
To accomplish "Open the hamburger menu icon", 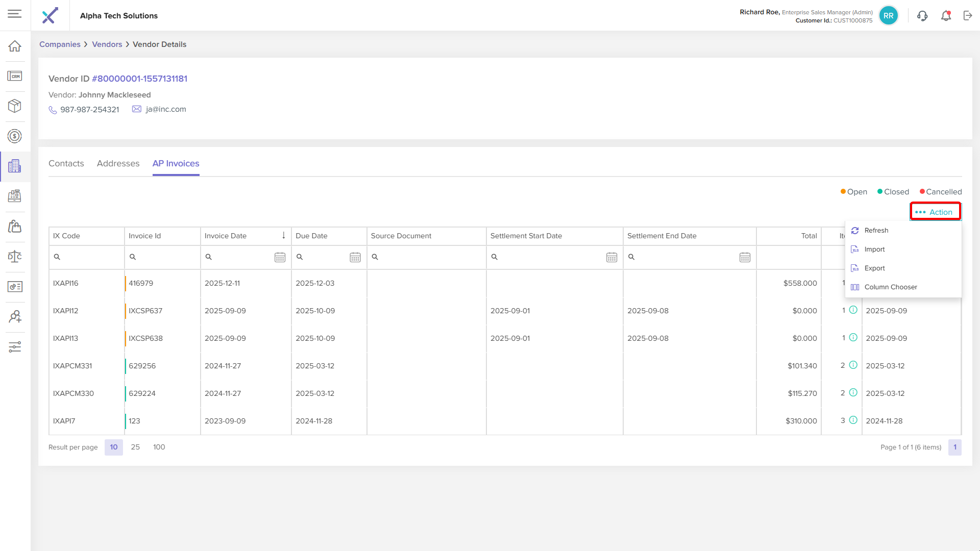I will [x=15, y=14].
